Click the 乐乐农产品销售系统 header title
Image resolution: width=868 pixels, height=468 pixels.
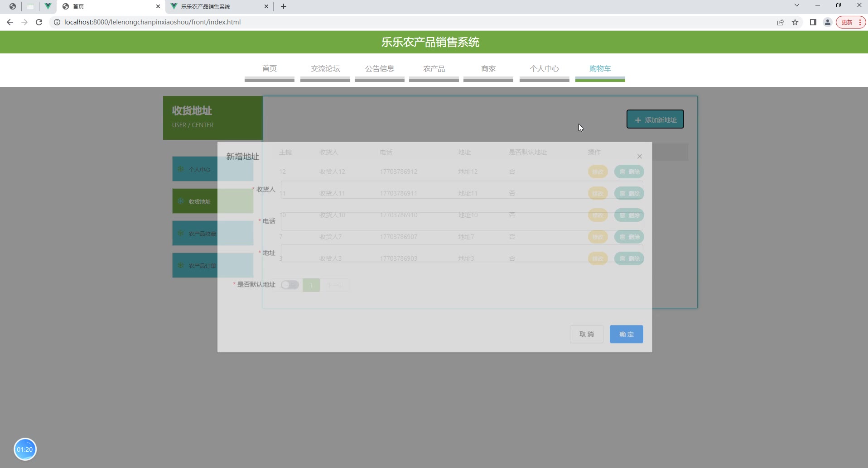(430, 42)
